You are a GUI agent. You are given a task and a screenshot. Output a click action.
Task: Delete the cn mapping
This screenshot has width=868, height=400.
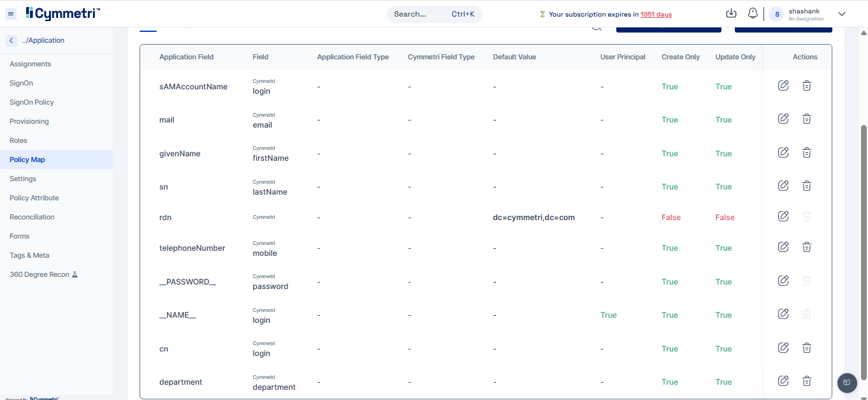coord(806,348)
